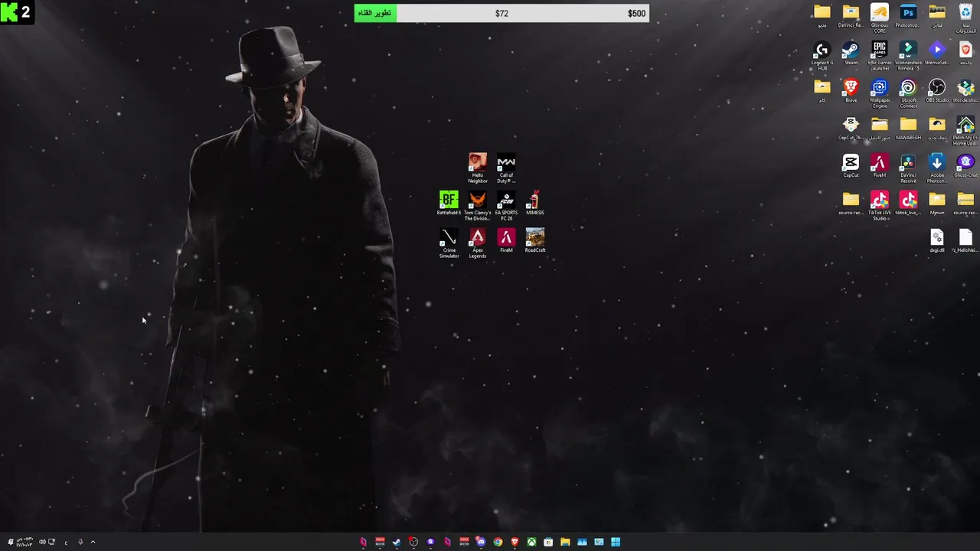Launch Wallpaper Engine shortcut
Screen dimensions: 980x551
pyautogui.click(x=880, y=93)
